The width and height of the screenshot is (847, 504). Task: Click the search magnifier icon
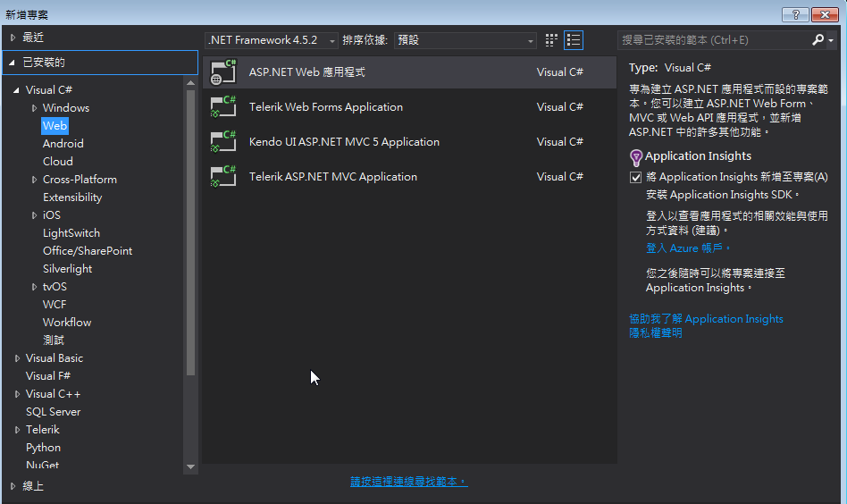(x=818, y=39)
